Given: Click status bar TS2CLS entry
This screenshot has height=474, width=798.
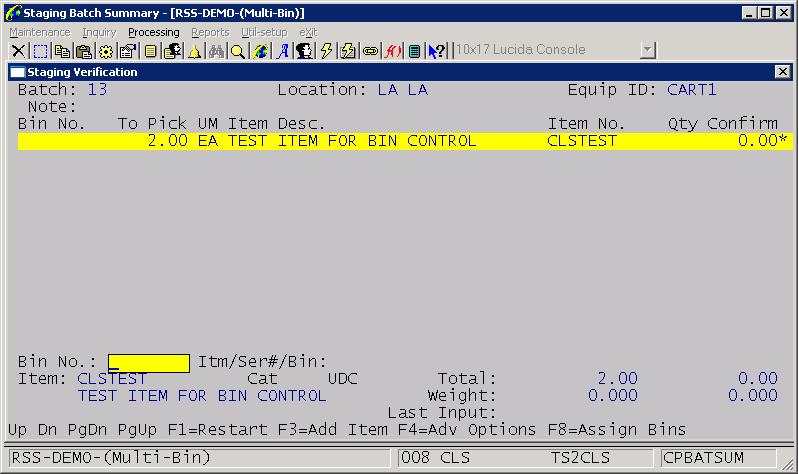Looking at the screenshot, I should tap(580, 458).
